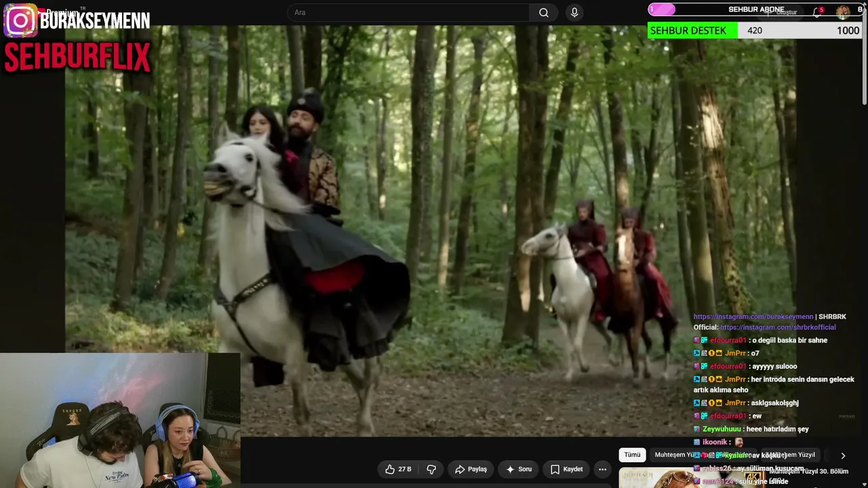The width and height of the screenshot is (868, 488).
Task: Open the notifications bell
Action: coord(817,12)
